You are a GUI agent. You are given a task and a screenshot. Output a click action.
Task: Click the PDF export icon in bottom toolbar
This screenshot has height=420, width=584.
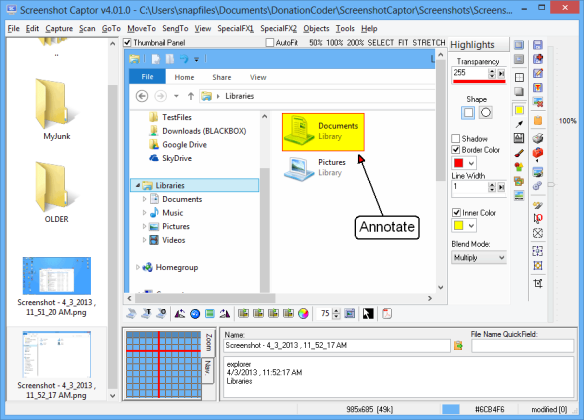387,314
